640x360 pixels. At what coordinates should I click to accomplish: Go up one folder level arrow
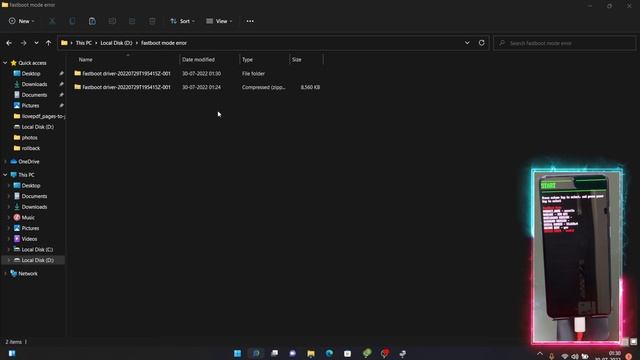(x=49, y=43)
